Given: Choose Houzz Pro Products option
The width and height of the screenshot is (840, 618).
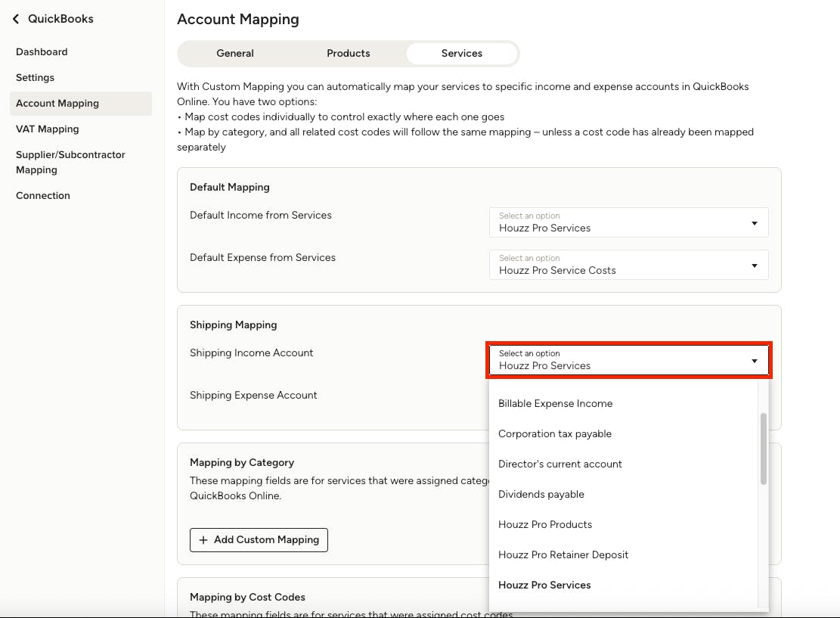Looking at the screenshot, I should click(x=624, y=525).
